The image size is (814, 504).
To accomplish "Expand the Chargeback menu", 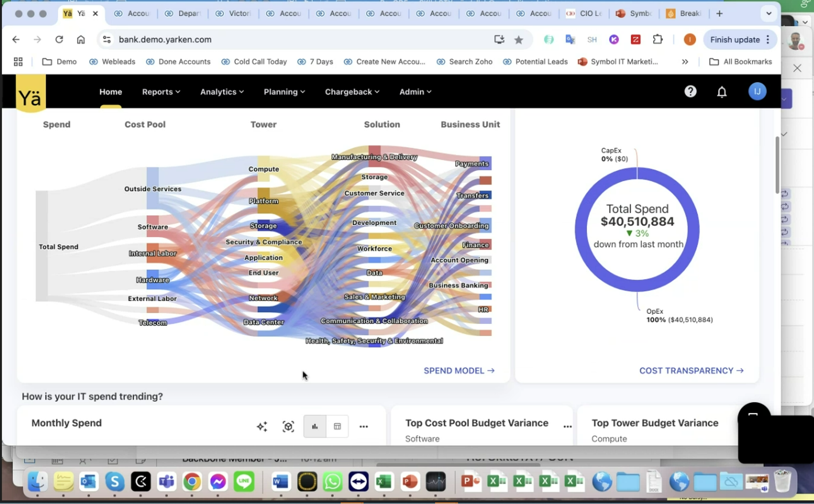I will [352, 92].
